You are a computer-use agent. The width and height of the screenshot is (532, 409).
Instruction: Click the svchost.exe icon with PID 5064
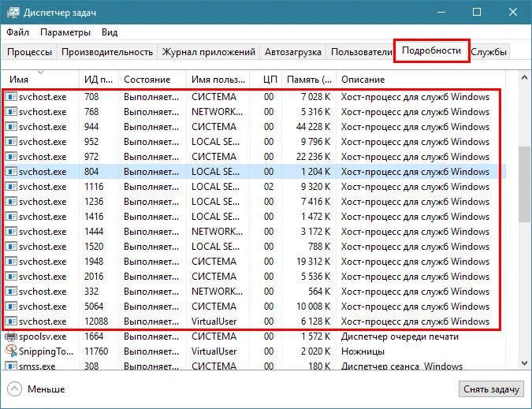coord(11,307)
